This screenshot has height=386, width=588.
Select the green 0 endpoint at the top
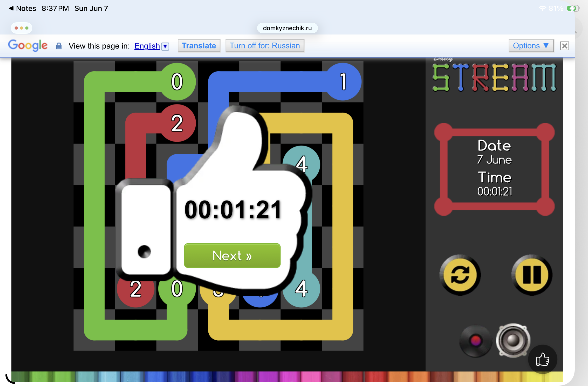pos(177,81)
